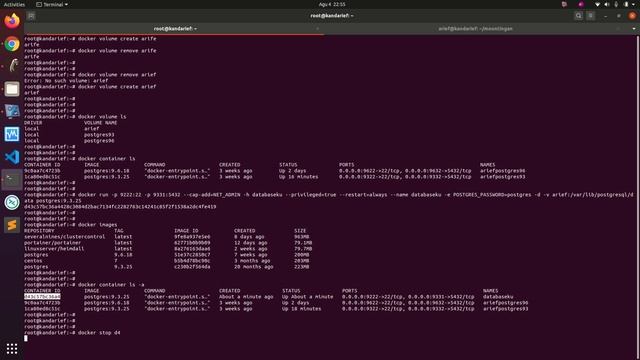The width and height of the screenshot is (640, 360).
Task: Click the terminal vertical scrollbar
Action: [x=638, y=198]
